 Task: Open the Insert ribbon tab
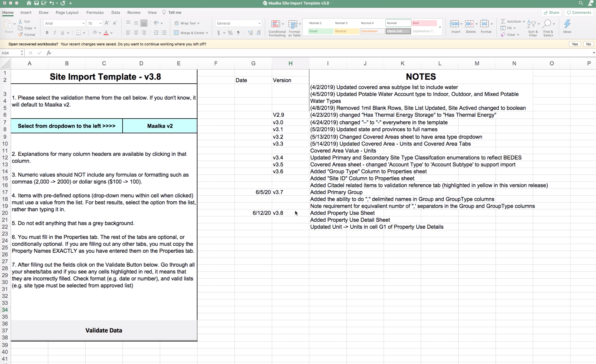click(x=26, y=13)
